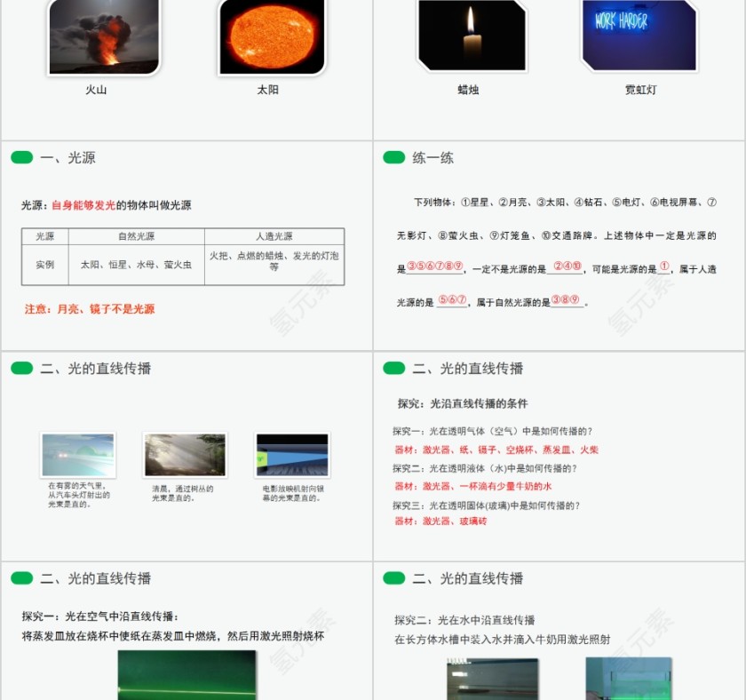Click the candle photo labeled 蜡烛

471,36
